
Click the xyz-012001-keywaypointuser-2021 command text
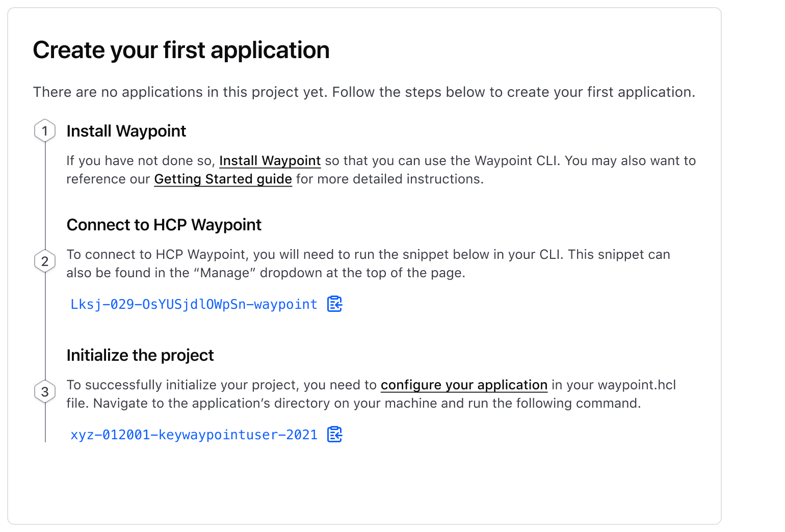point(194,434)
